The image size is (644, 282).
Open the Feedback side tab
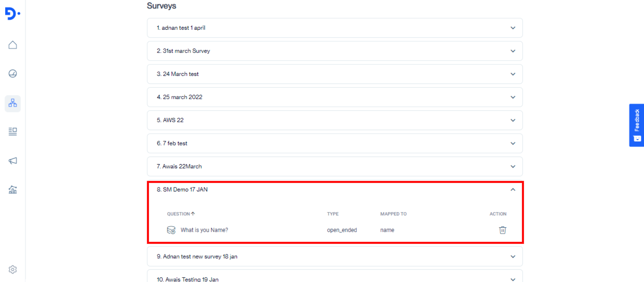(x=636, y=125)
